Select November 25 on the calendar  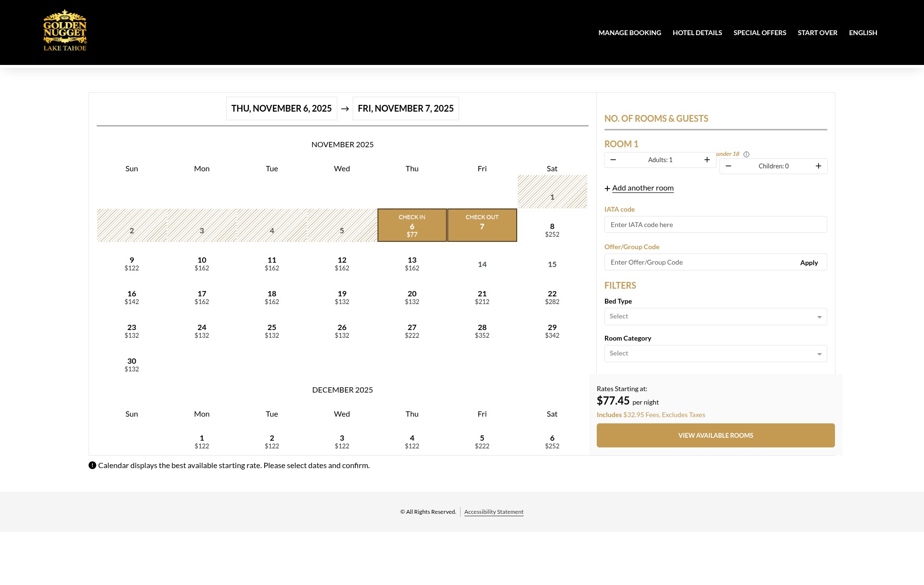(x=272, y=331)
